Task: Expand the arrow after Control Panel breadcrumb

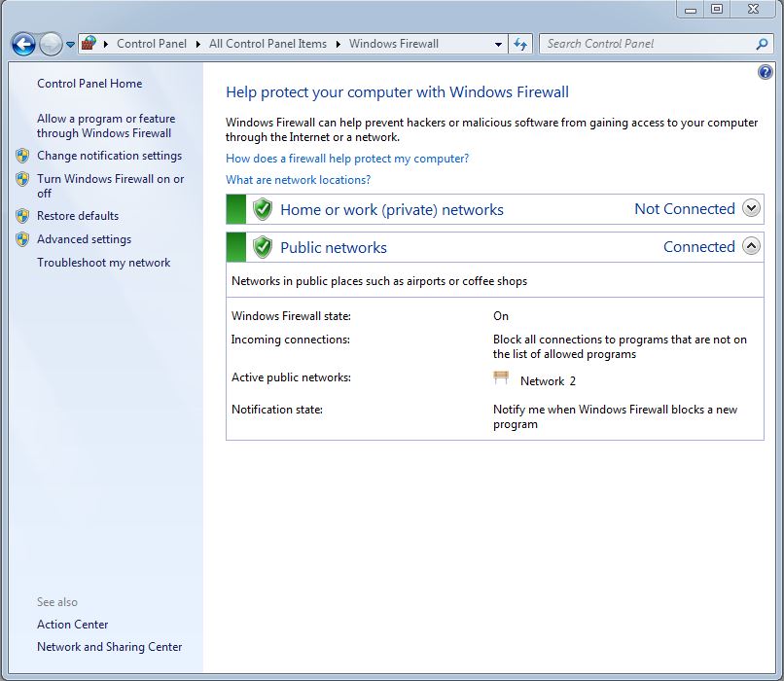Action: click(x=198, y=44)
